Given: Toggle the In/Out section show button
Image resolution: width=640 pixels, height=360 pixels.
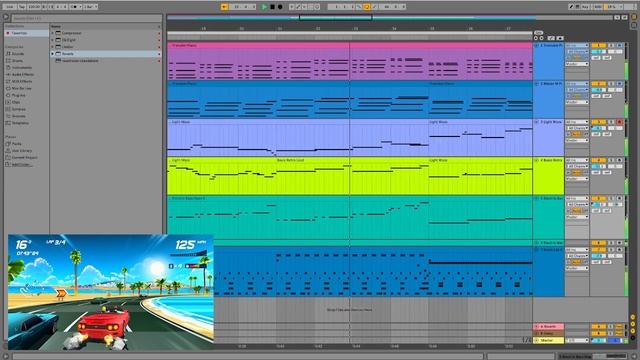Looking at the screenshot, I should pyautogui.click(x=633, y=317).
